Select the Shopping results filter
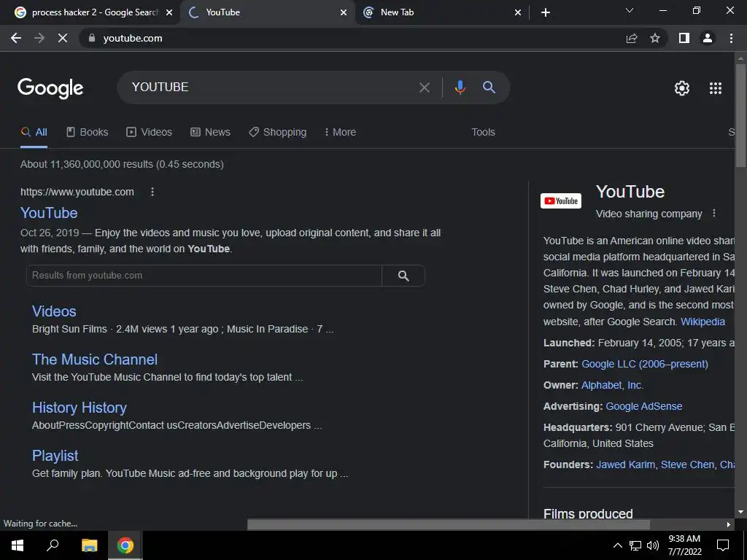This screenshot has width=747, height=560. [278, 133]
